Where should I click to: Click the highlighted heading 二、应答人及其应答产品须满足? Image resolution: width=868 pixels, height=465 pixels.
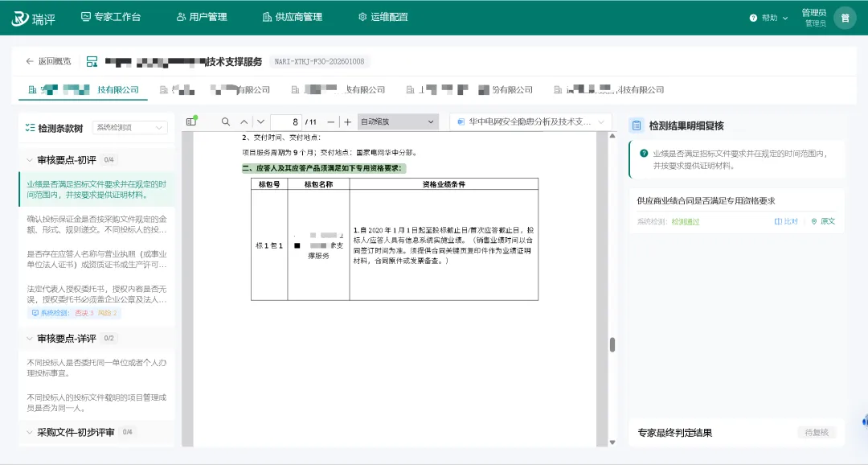point(322,168)
